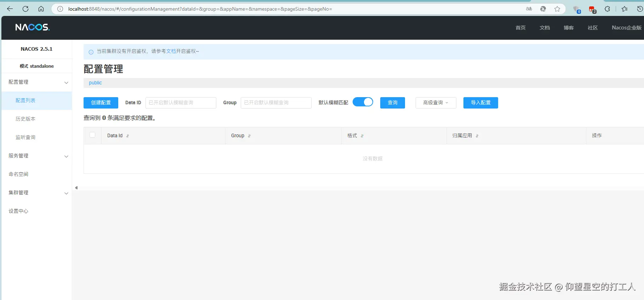Screen dimensions: 644x300
Task: Tick the select-all checkbox in table header
Action: 92,135
